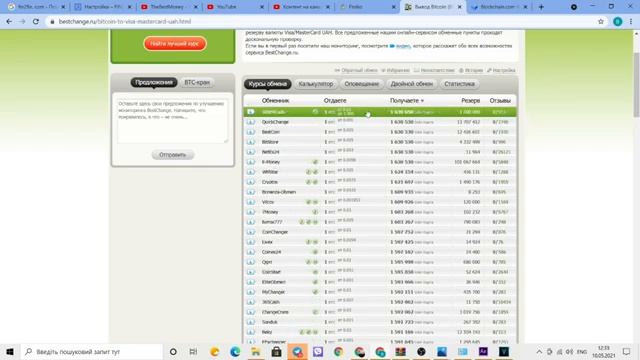
Task: Select Предложения tab in left panel
Action: (x=154, y=82)
